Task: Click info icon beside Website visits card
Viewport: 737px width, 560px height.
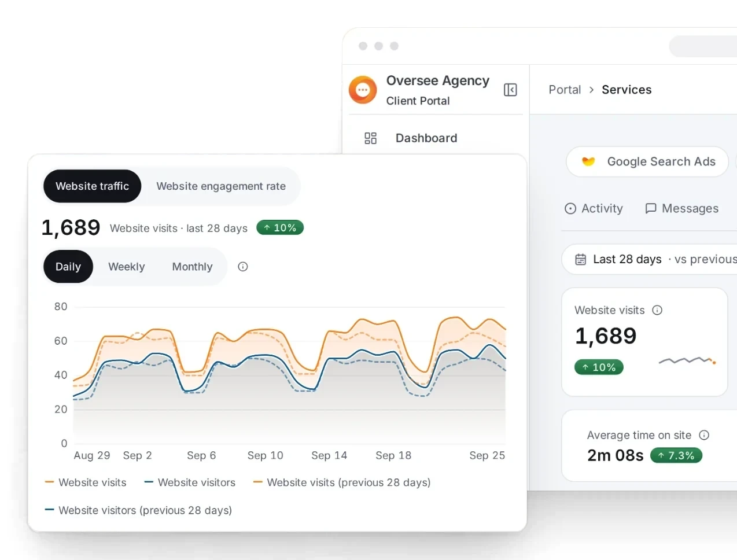Action: point(657,310)
